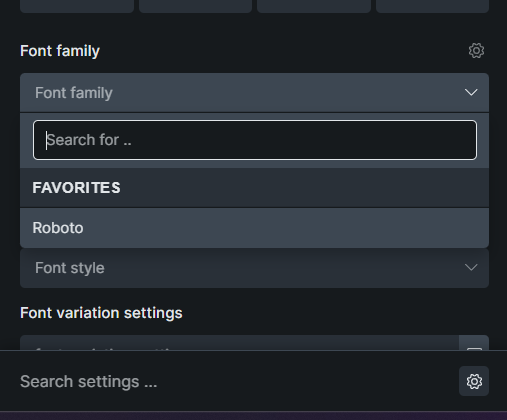Screen dimensions: 507x420
Task: Select Roboto from the favorites list
Action: pos(254,228)
